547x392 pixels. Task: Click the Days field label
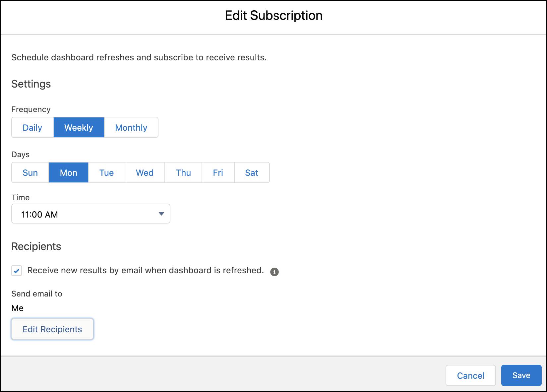coord(21,155)
